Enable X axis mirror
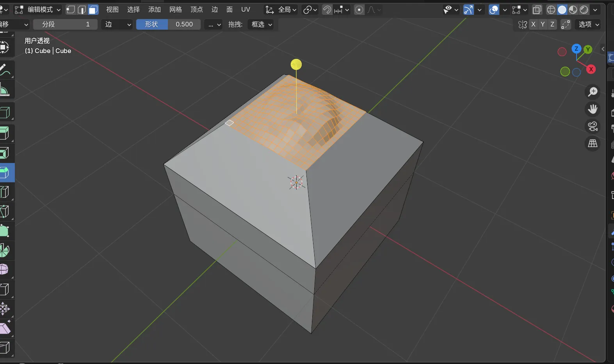614x364 pixels. pyautogui.click(x=533, y=24)
